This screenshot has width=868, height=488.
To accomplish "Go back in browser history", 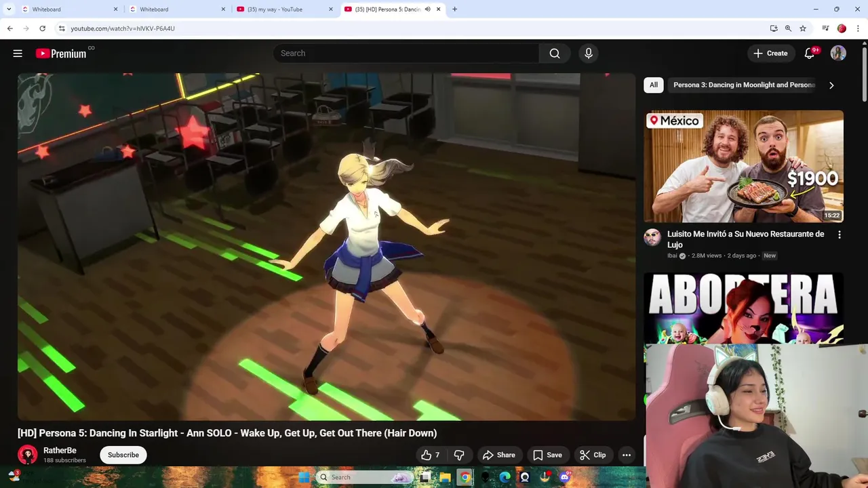I will point(9,28).
